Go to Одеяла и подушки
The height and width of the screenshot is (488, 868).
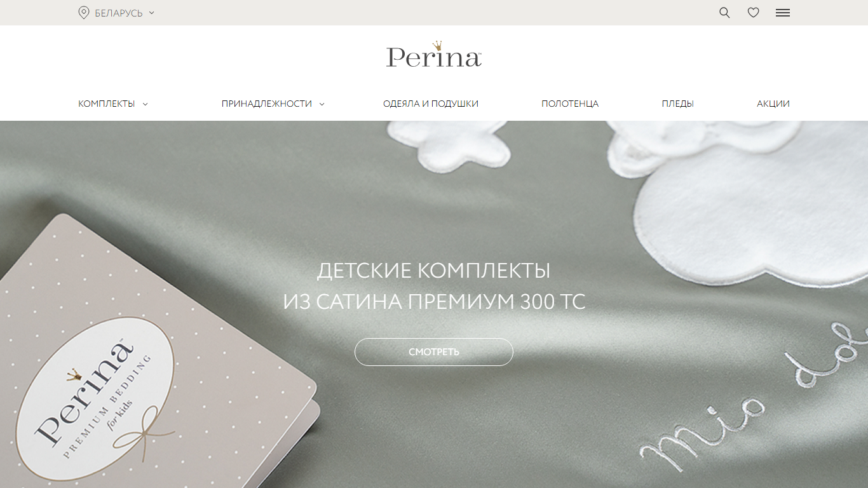[431, 104]
